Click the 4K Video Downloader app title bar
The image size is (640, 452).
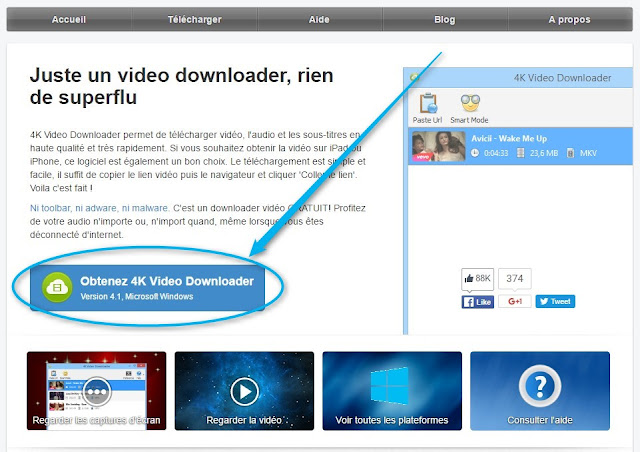click(518, 78)
